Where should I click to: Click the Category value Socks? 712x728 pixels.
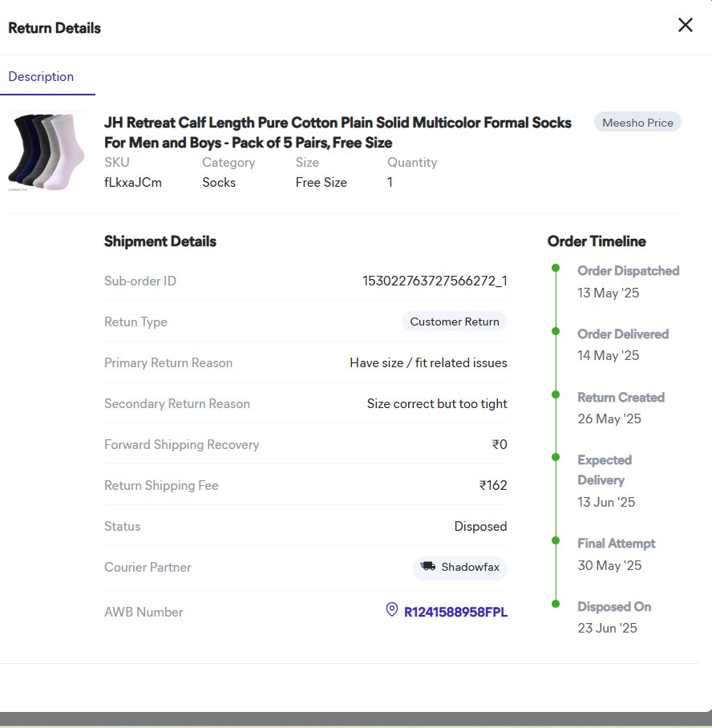tap(219, 183)
